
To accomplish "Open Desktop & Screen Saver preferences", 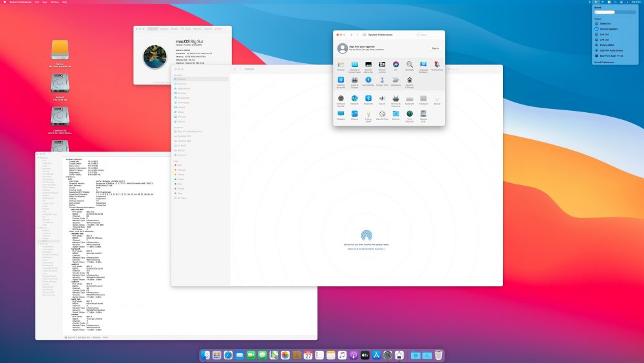I will point(354,66).
